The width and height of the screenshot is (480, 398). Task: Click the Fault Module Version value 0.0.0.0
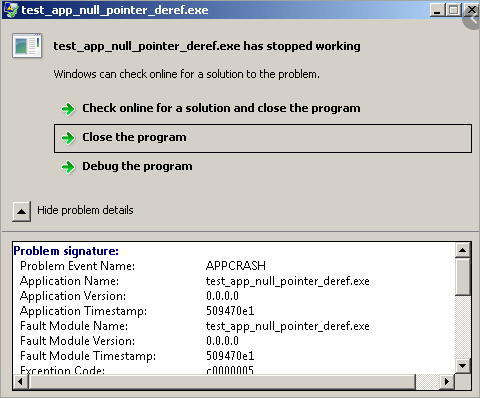[222, 341]
